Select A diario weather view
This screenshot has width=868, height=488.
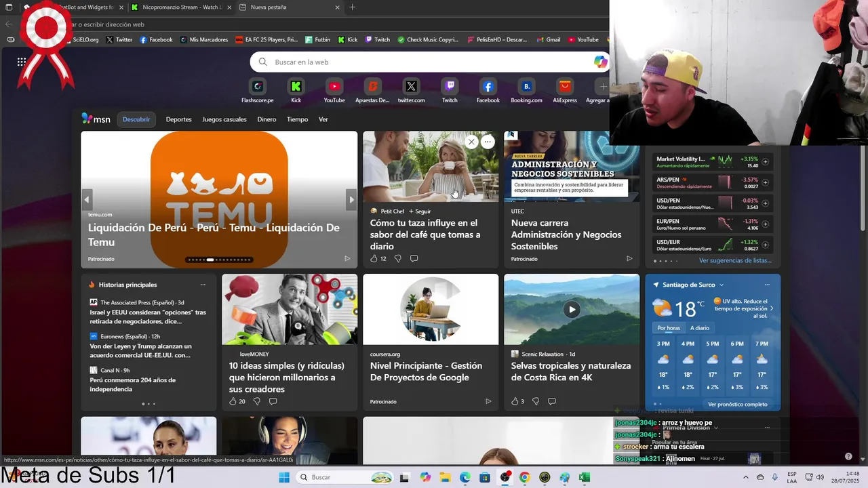(x=700, y=328)
